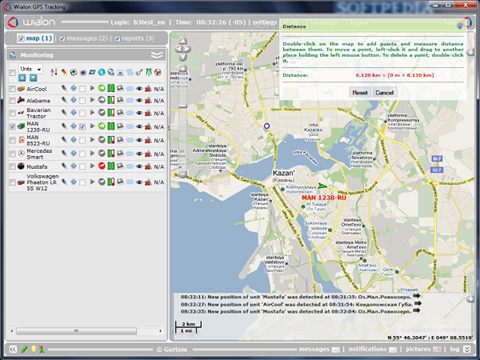
Task: Collapse the Monitoring panel chevrons
Action: pyautogui.click(x=157, y=55)
